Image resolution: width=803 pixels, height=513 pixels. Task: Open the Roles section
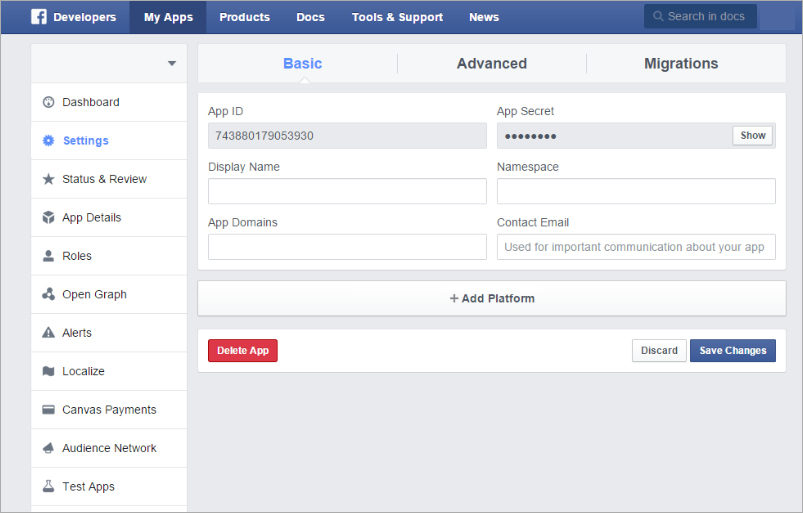[x=109, y=255]
